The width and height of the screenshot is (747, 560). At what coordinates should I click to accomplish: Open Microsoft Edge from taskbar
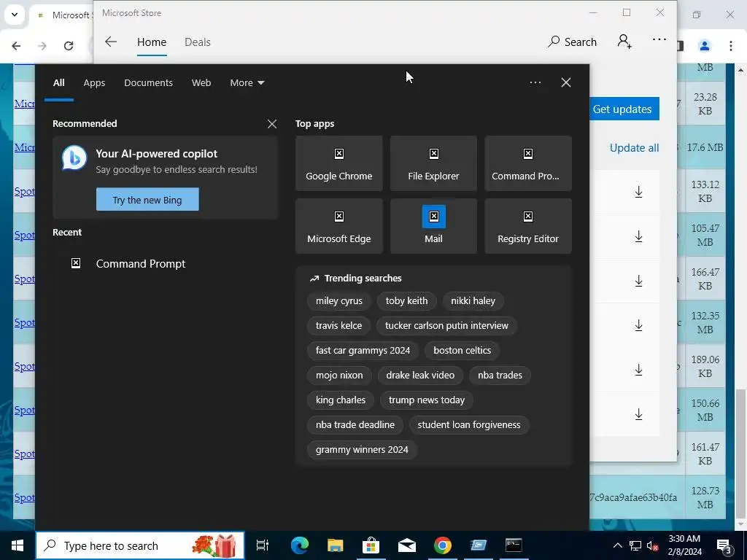(x=300, y=545)
